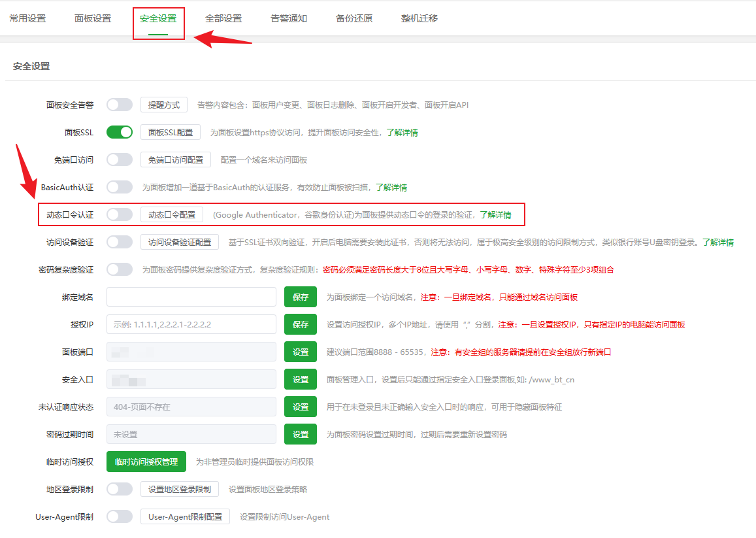Viewport: 756px width, 538px height.
Task: Enable the 面板安全告警 toggle
Action: point(120,105)
